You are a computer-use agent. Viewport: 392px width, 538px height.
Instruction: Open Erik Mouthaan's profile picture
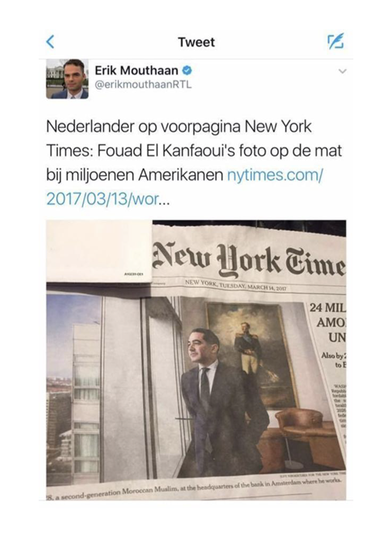tap(67, 79)
